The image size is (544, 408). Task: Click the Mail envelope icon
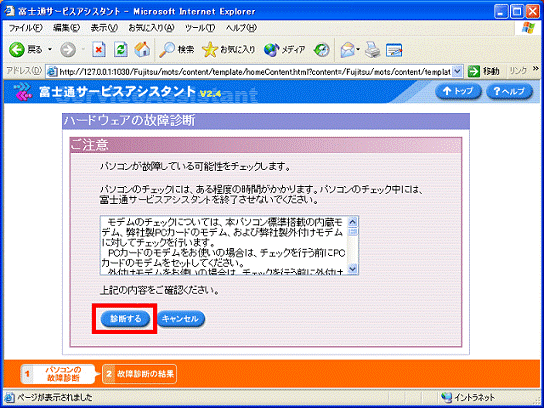pyautogui.click(x=347, y=50)
